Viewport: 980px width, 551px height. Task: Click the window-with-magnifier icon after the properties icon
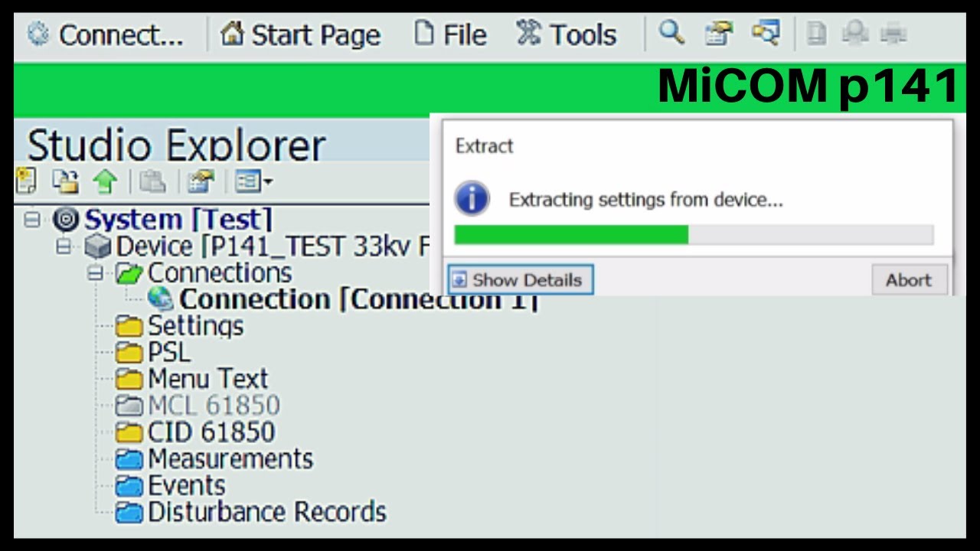766,33
